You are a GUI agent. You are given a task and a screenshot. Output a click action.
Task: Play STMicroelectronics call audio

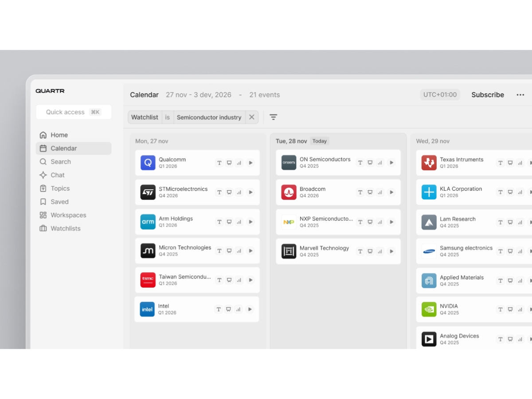tap(250, 192)
